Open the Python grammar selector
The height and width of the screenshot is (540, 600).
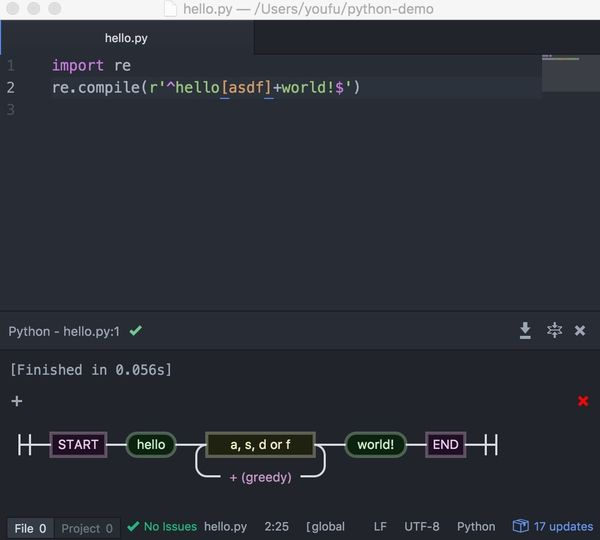point(476,527)
